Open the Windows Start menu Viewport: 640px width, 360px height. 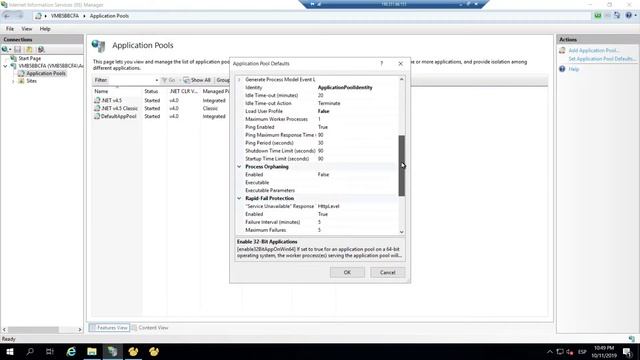10,351
